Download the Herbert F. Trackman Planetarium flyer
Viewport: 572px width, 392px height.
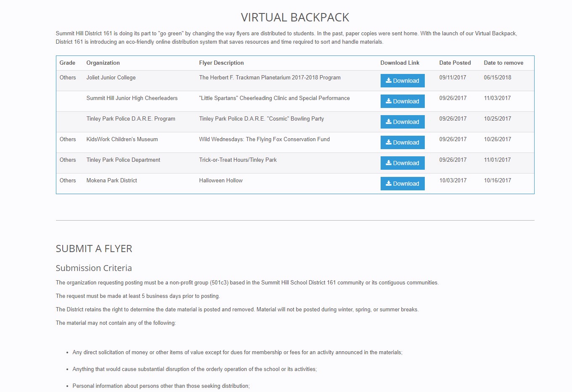click(402, 81)
